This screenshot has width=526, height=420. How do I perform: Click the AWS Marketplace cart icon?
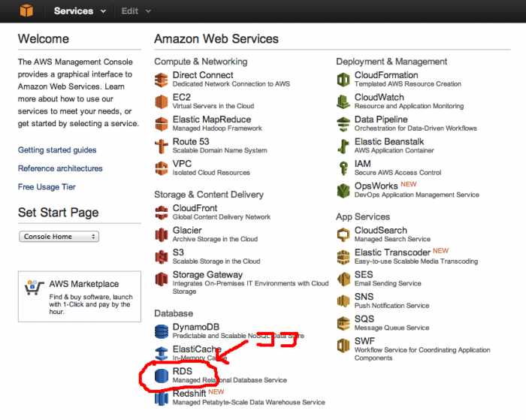(x=35, y=288)
